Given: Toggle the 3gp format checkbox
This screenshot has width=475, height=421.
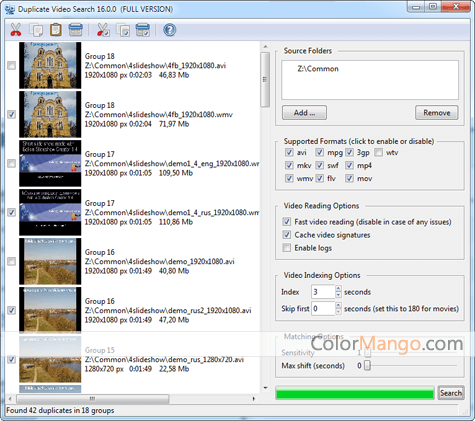Looking at the screenshot, I should pyautogui.click(x=349, y=153).
